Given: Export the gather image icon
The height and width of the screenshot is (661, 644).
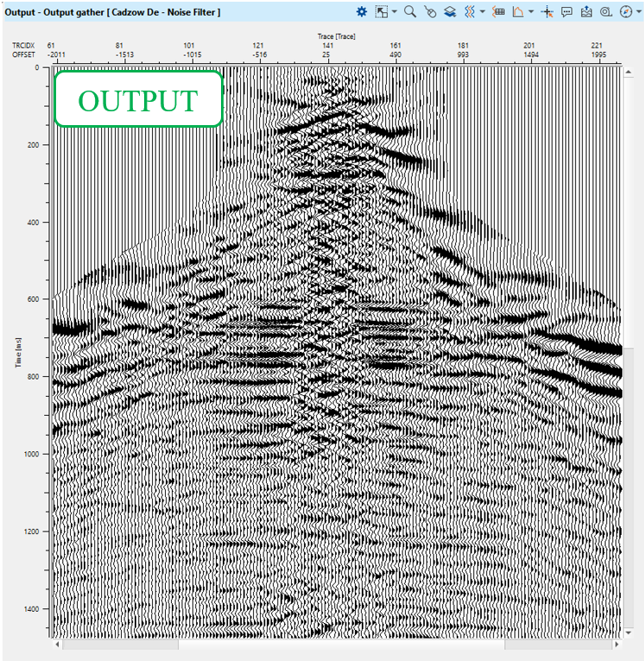Looking at the screenshot, I should coord(586,12).
